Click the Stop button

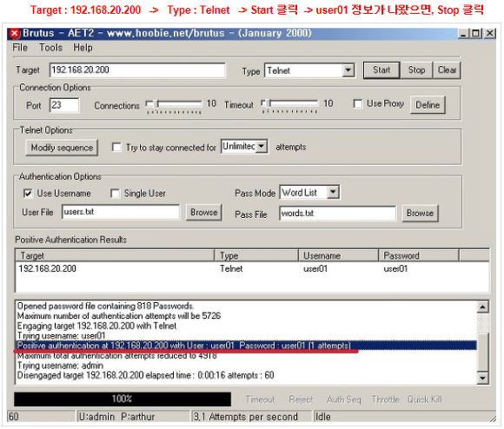416,70
